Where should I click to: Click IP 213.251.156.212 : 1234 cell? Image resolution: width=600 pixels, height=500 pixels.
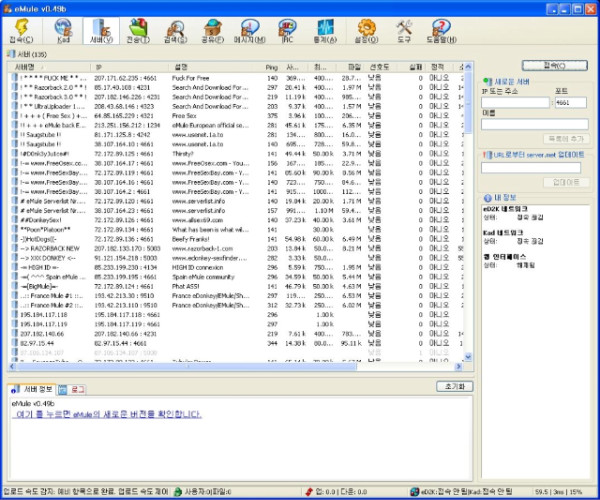point(127,125)
